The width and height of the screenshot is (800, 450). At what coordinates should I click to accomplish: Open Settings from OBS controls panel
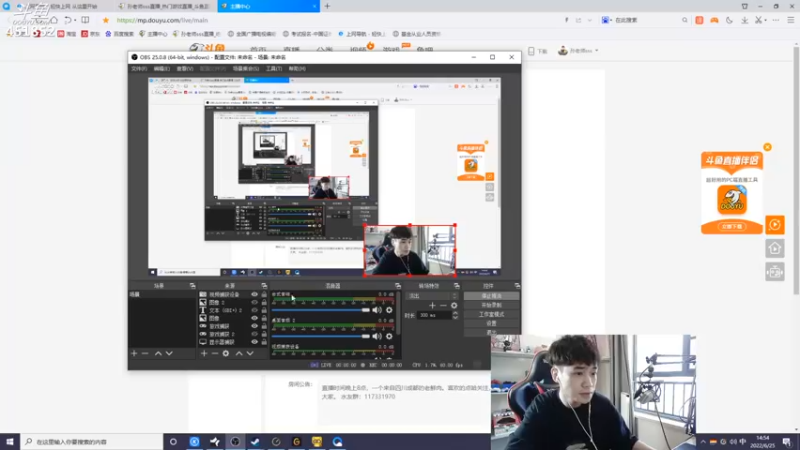tap(491, 323)
